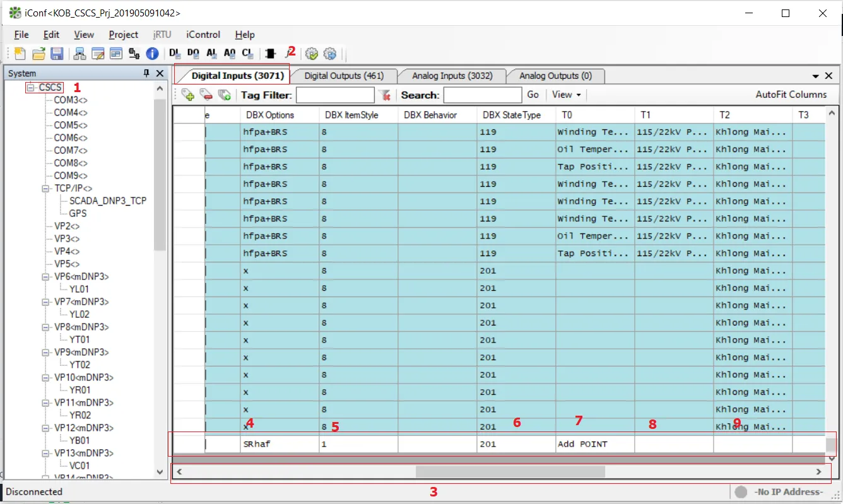Collapse the VP10<mDNP3> tree node
The height and width of the screenshot is (504, 843).
click(x=46, y=378)
